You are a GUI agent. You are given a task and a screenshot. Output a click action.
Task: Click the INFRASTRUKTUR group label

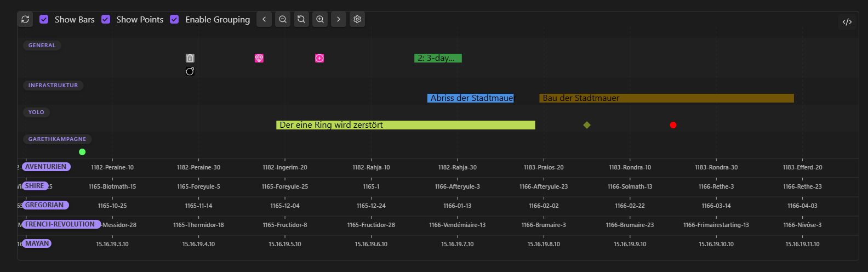53,86
